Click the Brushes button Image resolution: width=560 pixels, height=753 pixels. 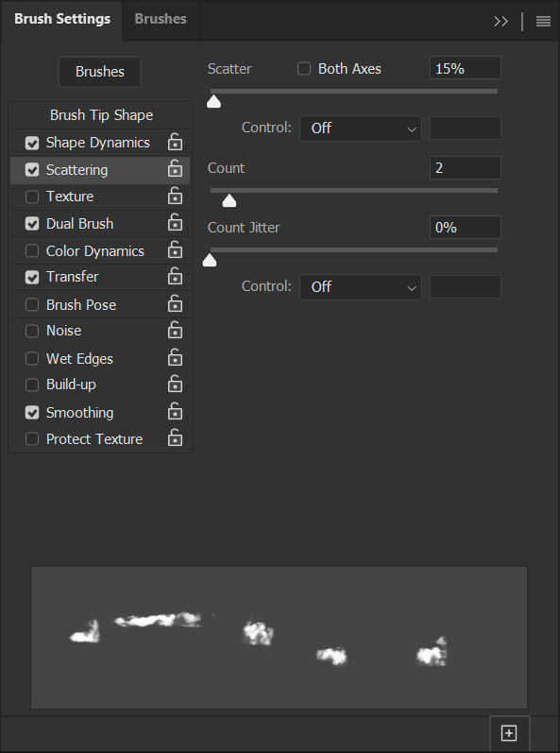click(100, 72)
